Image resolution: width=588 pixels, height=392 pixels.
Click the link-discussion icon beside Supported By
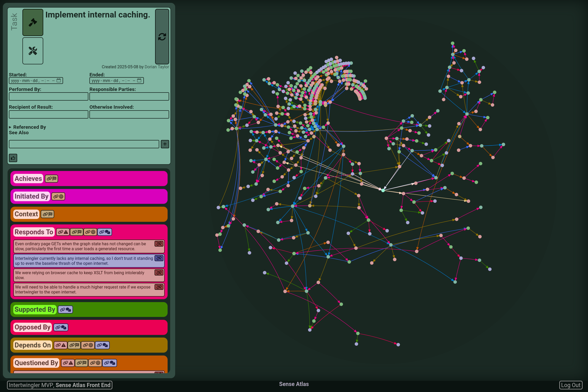point(65,309)
